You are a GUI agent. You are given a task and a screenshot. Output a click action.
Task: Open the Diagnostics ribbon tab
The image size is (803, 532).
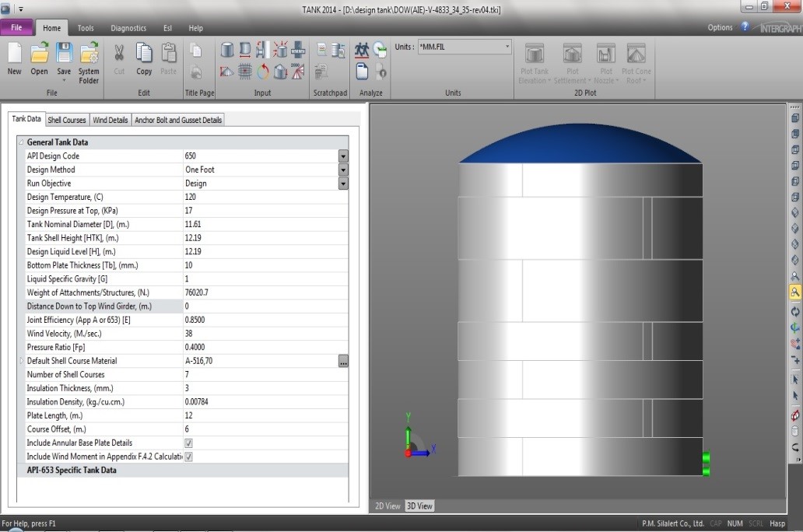point(128,28)
